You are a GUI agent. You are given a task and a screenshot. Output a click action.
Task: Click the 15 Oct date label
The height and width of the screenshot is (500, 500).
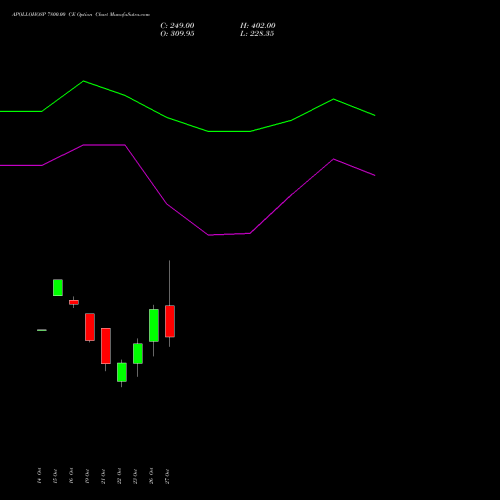55,476
